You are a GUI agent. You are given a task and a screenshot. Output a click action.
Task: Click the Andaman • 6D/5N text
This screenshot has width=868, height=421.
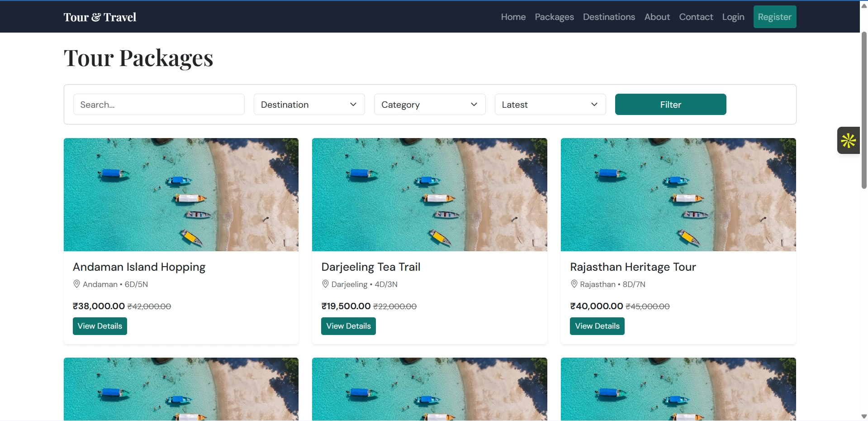click(115, 284)
